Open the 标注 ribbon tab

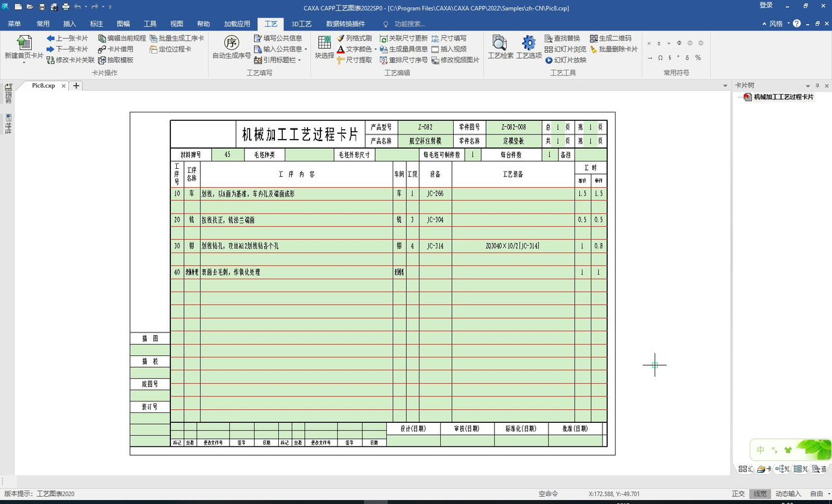coord(96,24)
